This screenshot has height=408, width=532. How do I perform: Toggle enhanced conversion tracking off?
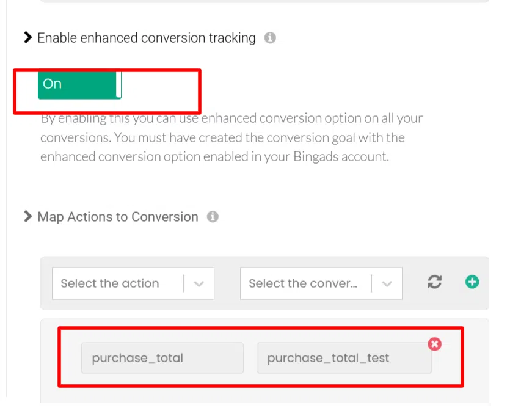(x=79, y=84)
